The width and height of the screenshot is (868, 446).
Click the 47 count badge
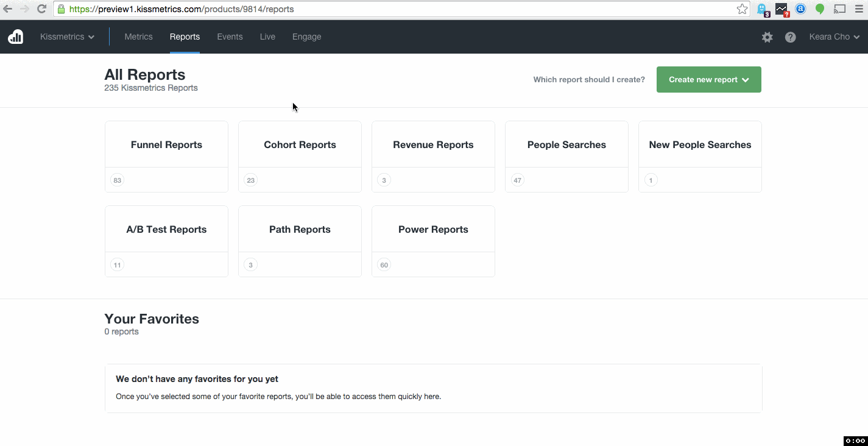517,180
